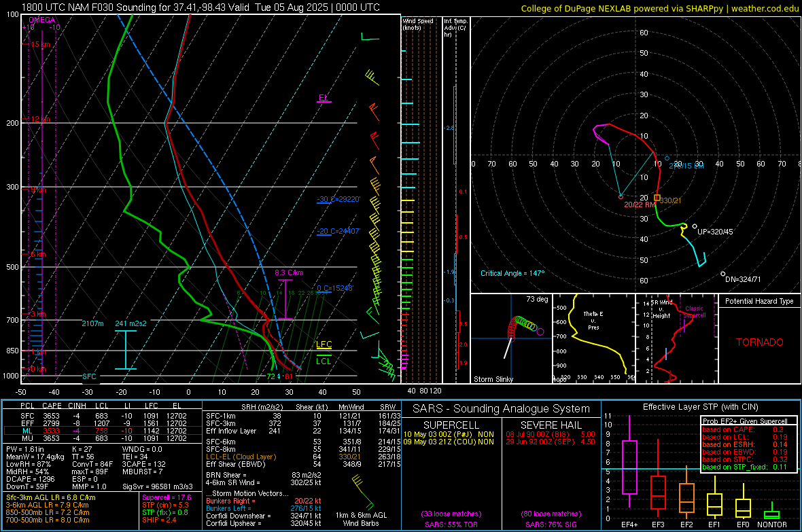Click the ConvT = 84F value
Image resolution: width=802 pixels, height=532 pixels.
[92, 465]
